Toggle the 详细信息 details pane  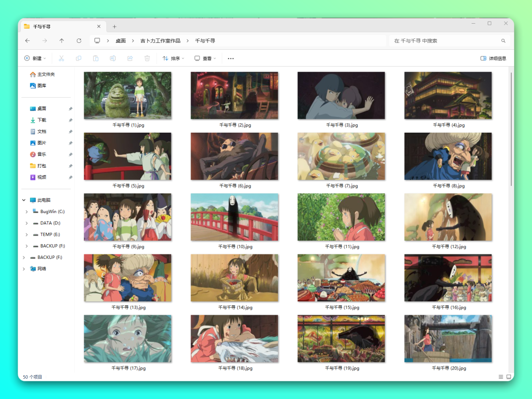[493, 58]
